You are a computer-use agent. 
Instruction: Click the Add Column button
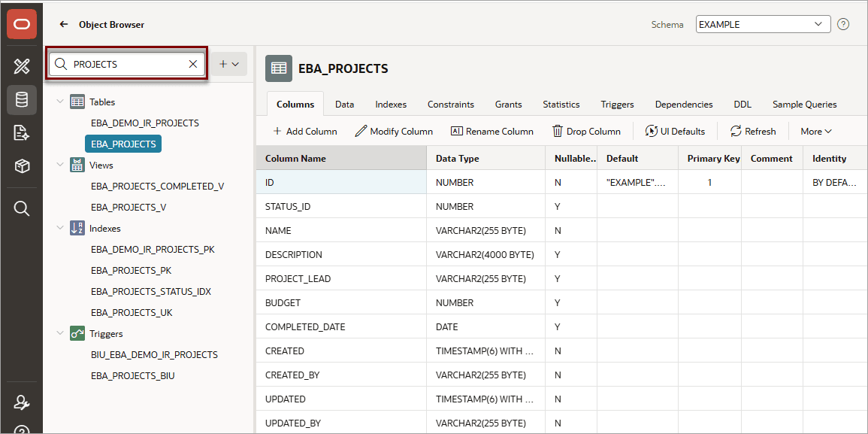click(x=305, y=132)
